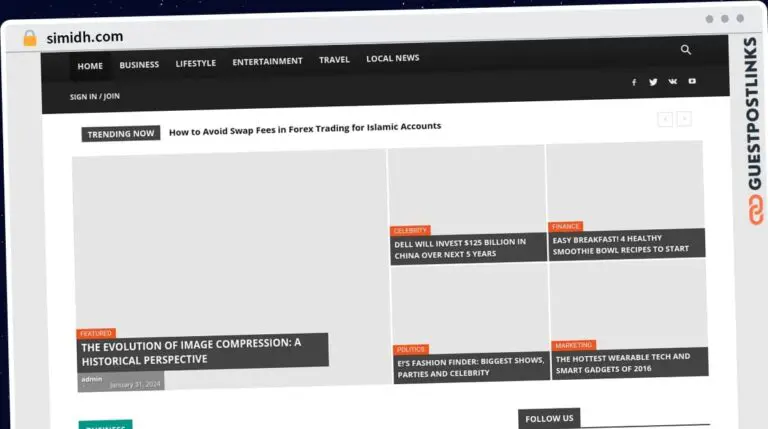Click the Sign In / Join link

coord(95,97)
